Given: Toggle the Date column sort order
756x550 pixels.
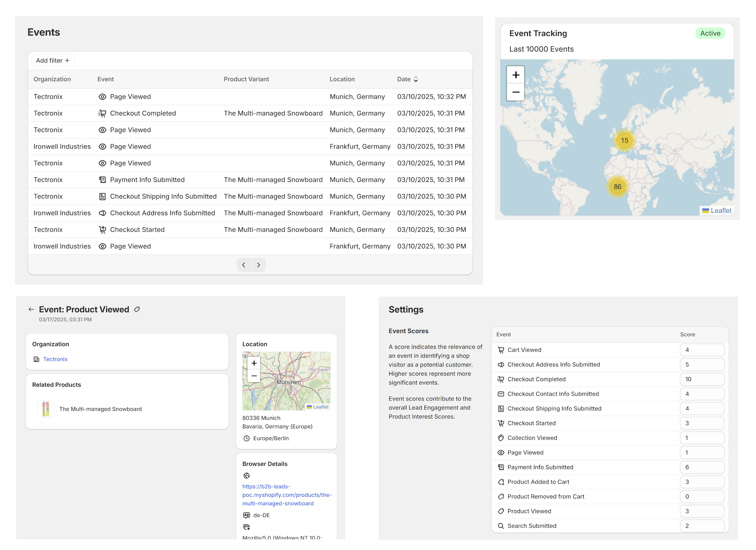Looking at the screenshot, I should 416,79.
